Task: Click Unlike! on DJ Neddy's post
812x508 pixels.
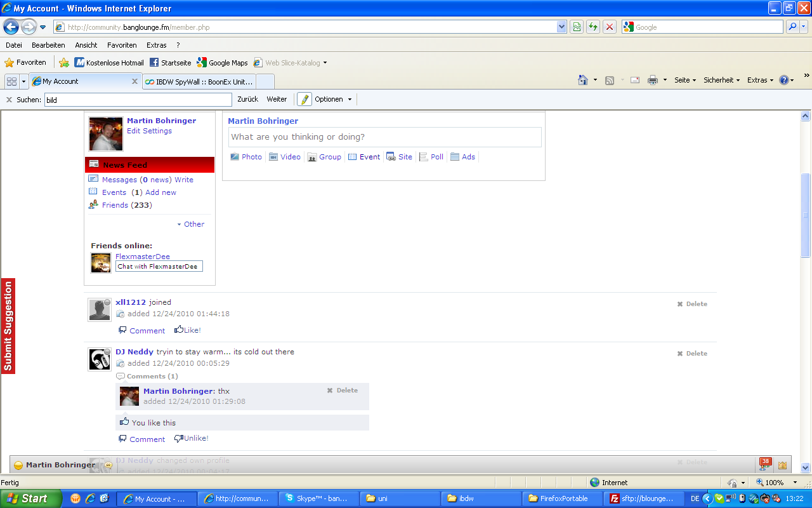Action: [x=191, y=439]
